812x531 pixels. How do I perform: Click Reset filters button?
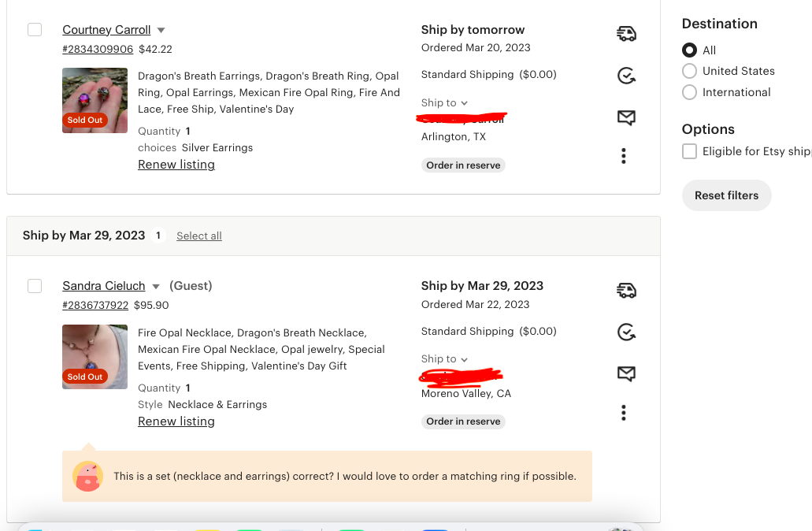(727, 195)
